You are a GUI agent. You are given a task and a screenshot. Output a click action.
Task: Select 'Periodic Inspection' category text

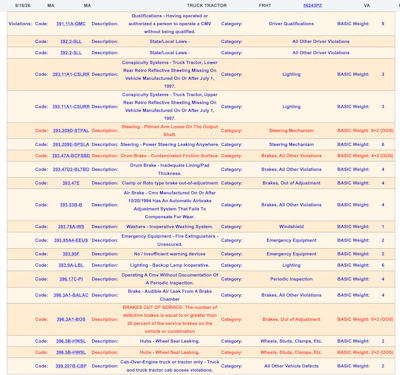click(x=291, y=279)
